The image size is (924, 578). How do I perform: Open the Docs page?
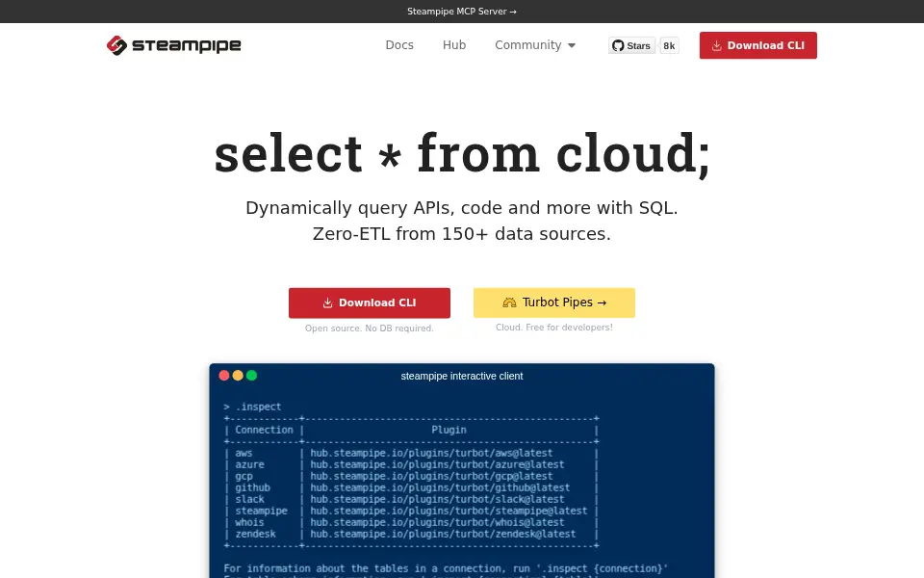pyautogui.click(x=399, y=45)
